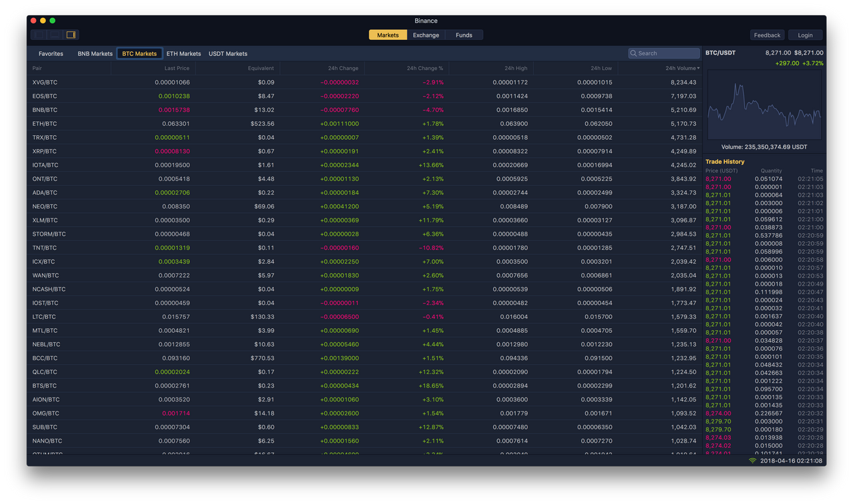Sort by 24h High column
This screenshot has width=853, height=504.
coord(516,69)
